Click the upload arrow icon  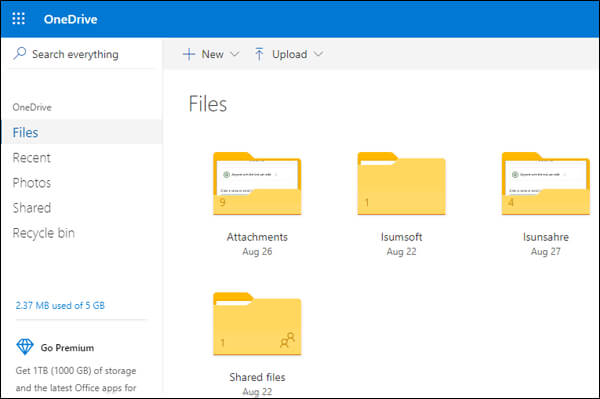(x=259, y=54)
